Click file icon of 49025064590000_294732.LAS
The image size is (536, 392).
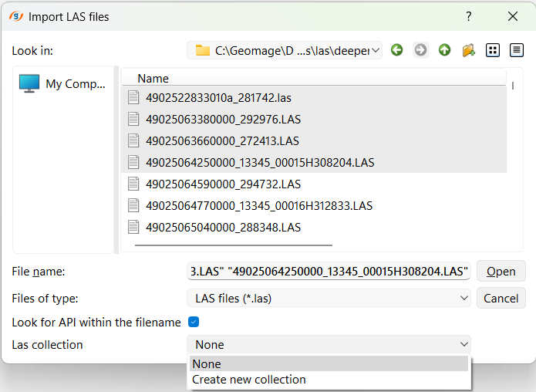(x=133, y=184)
